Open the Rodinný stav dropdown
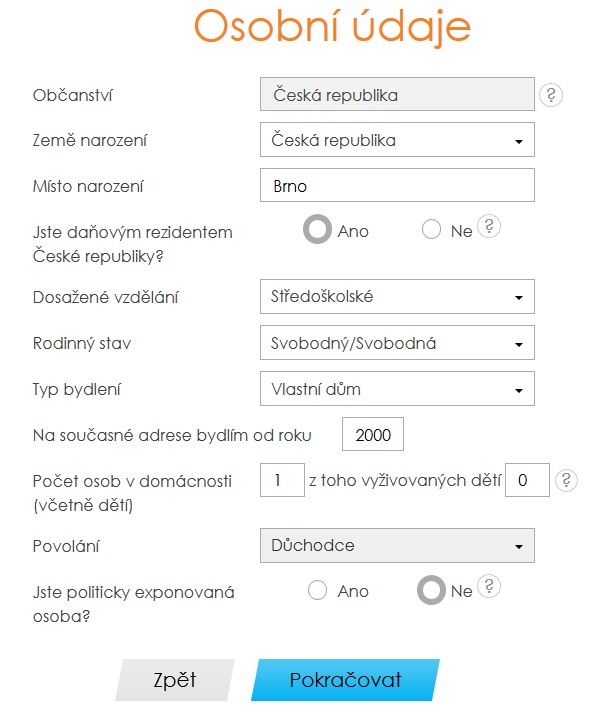The width and height of the screenshot is (616, 713). (x=397, y=342)
